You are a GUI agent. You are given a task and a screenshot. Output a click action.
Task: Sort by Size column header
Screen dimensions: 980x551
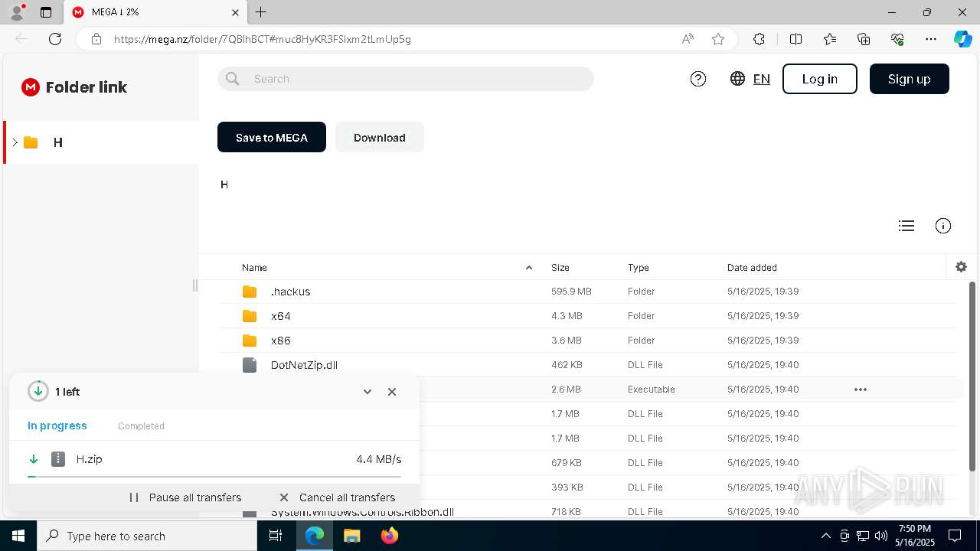(560, 268)
